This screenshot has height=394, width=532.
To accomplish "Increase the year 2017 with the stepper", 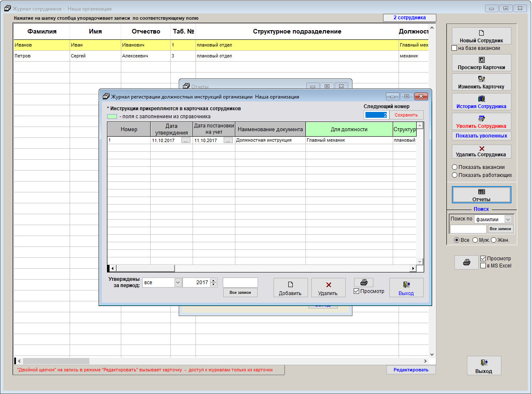I will tap(214, 280).
